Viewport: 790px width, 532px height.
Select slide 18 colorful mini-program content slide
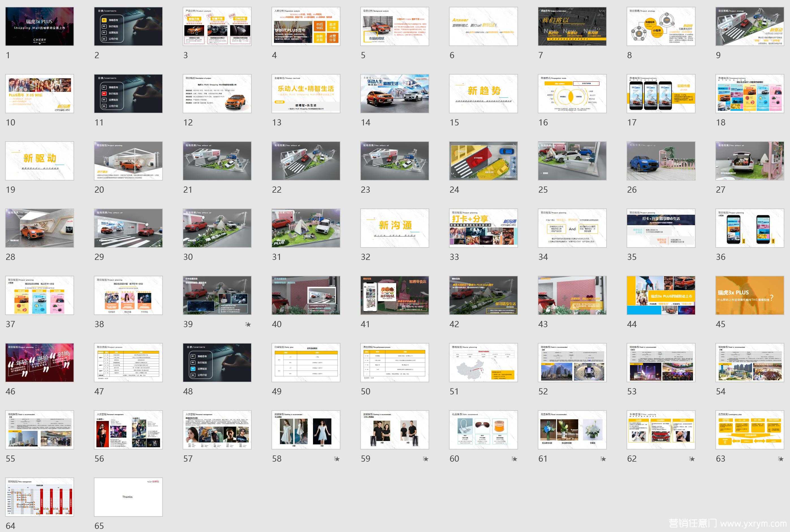tap(750, 94)
